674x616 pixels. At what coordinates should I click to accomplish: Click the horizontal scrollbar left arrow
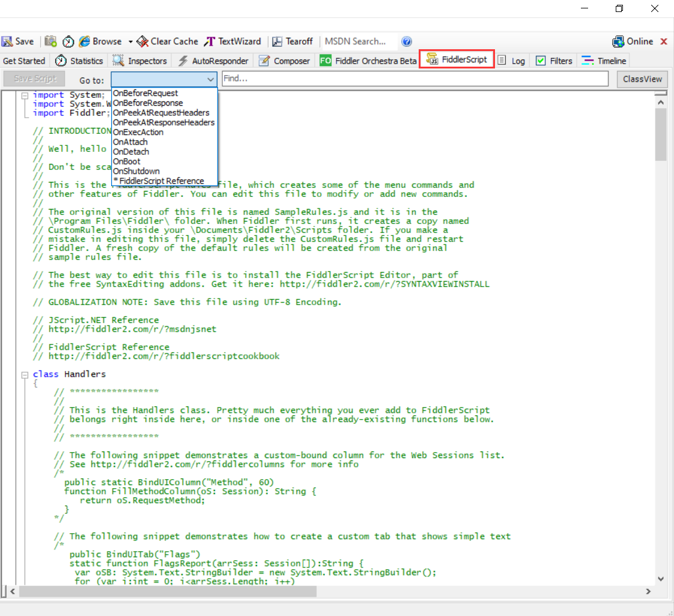coord(13,591)
